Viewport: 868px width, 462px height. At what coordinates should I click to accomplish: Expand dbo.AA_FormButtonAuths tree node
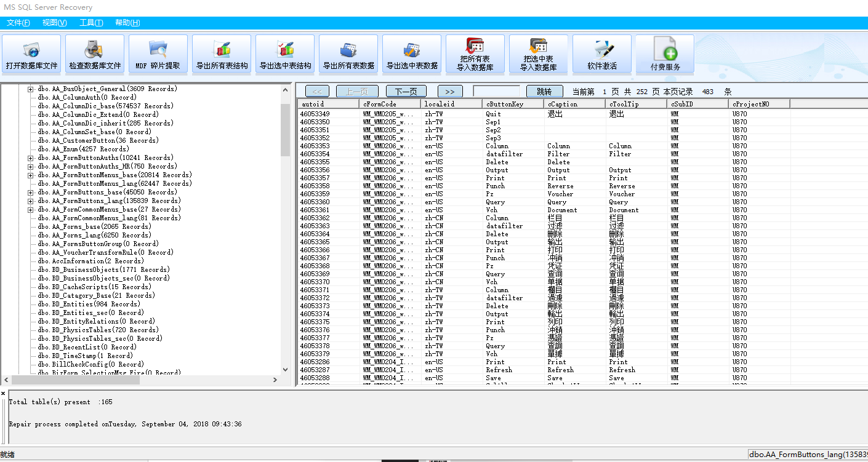pyautogui.click(x=31, y=157)
